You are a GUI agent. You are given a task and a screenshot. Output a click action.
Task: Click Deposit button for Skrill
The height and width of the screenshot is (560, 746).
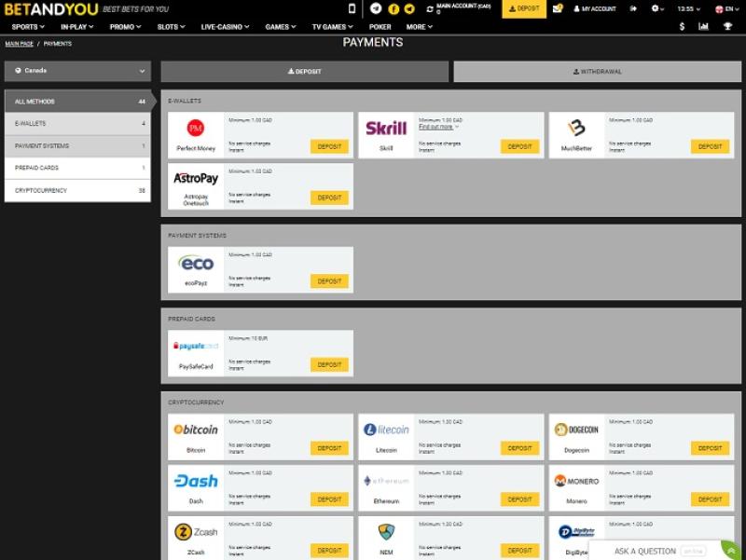519,146
